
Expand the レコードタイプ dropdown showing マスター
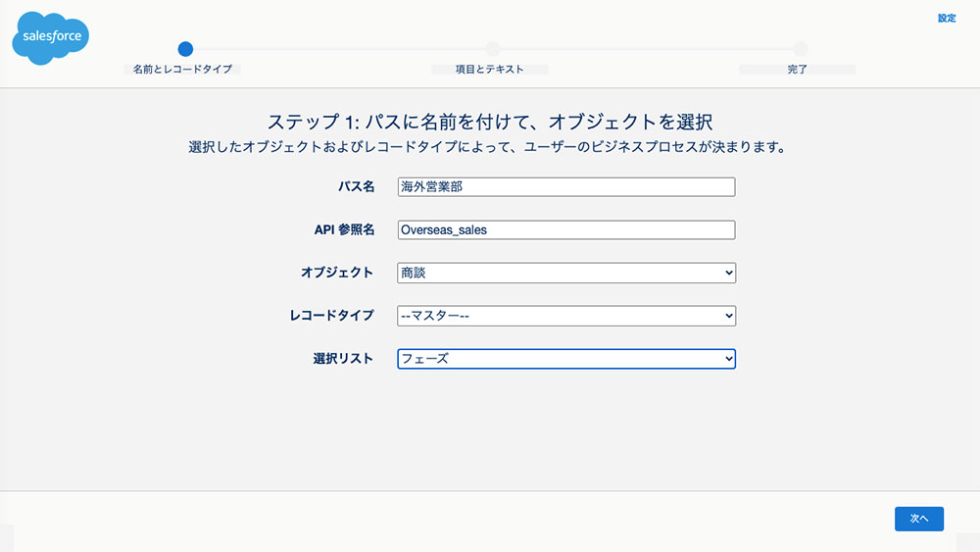pyautogui.click(x=566, y=316)
